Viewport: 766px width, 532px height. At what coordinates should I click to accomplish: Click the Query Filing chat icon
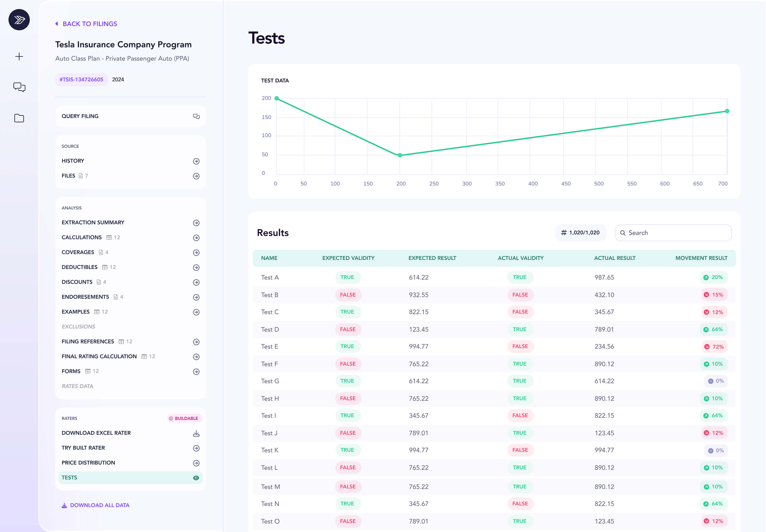196,116
